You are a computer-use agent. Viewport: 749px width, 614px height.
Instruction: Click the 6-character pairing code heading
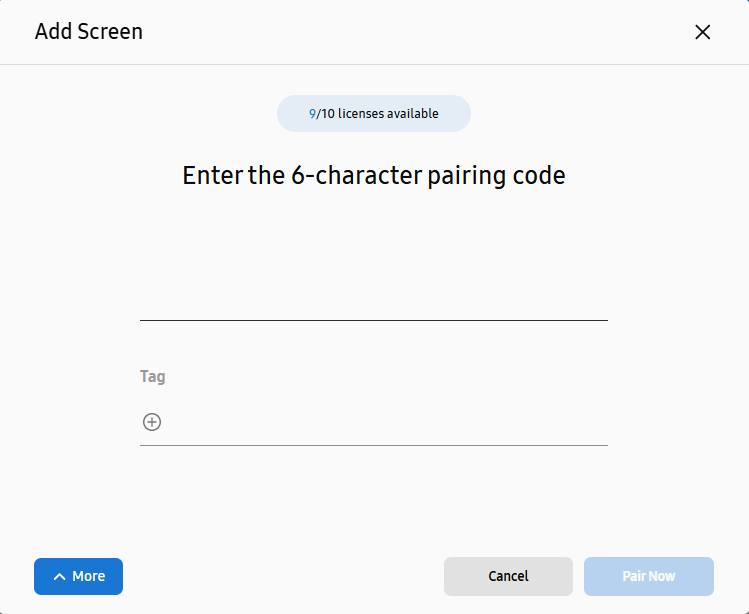pyautogui.click(x=374, y=175)
